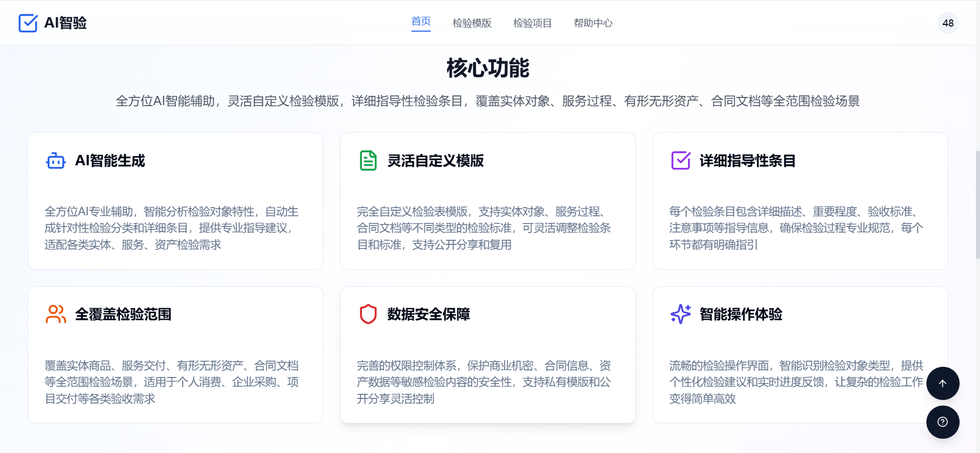This screenshot has width=980, height=453.
Task: Click the AI智验 checkmark logo icon
Action: pyautogui.click(x=28, y=23)
